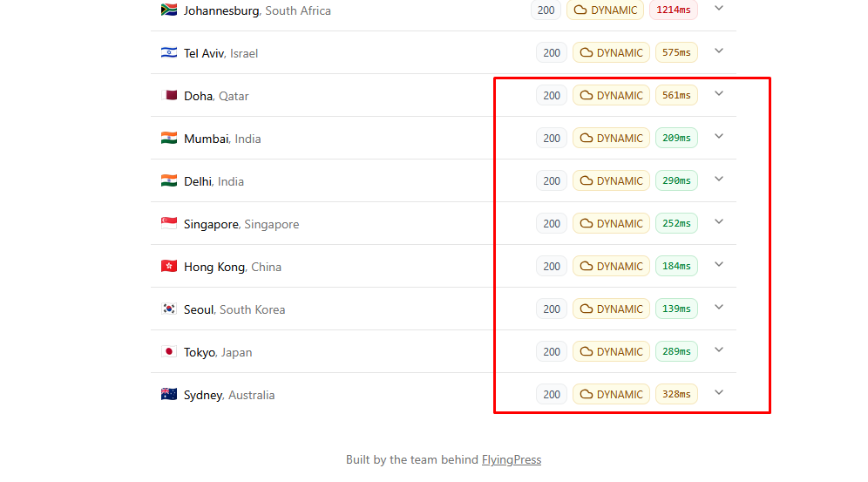This screenshot has width=868, height=482.
Task: Click the 200 status code in Doha row
Action: point(552,95)
